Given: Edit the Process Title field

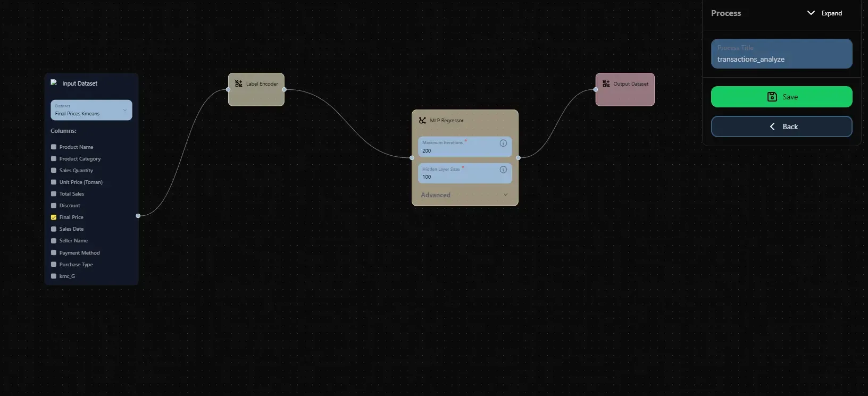Looking at the screenshot, I should (781, 54).
